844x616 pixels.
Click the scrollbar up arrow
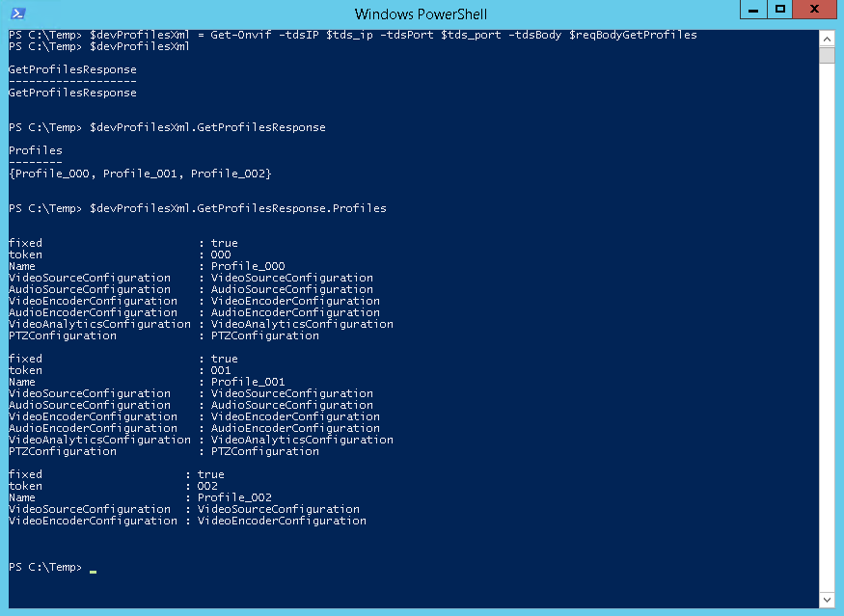coord(827,38)
